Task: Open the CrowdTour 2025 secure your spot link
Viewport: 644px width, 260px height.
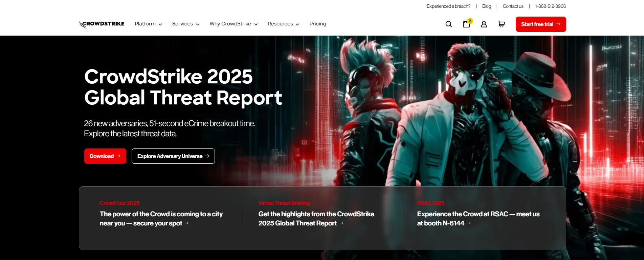Action: click(161, 219)
